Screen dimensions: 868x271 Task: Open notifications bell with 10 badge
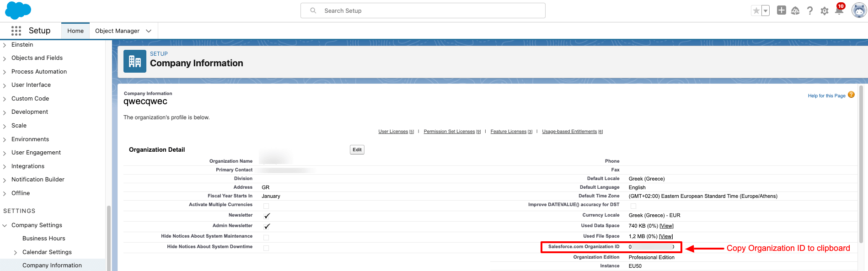pyautogui.click(x=839, y=10)
